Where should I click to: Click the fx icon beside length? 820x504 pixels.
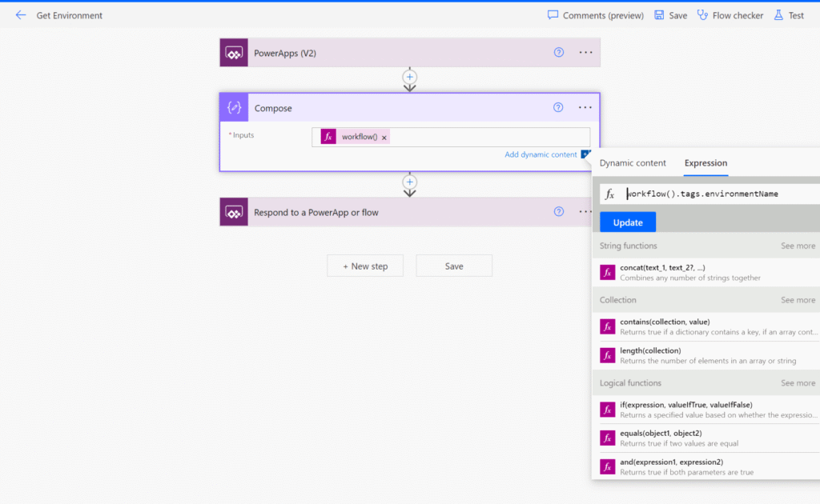[607, 356]
